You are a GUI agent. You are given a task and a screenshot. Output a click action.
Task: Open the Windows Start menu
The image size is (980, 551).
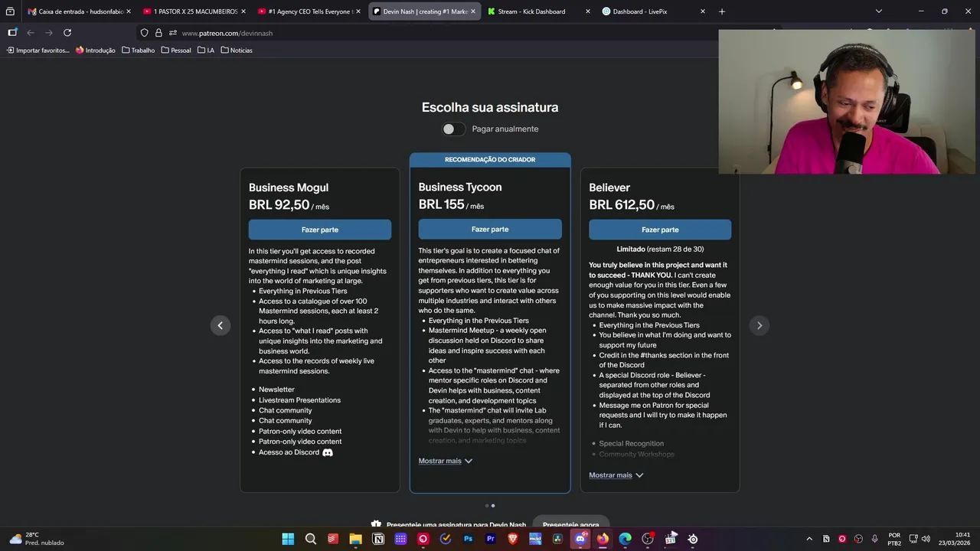point(288,539)
